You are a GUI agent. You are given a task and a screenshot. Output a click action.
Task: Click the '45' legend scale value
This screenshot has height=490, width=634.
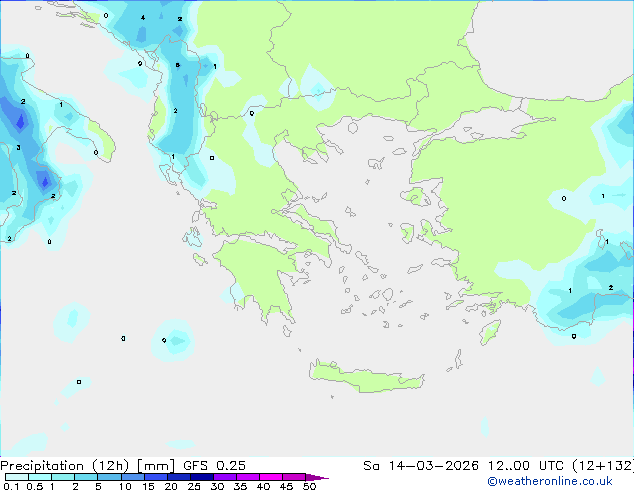[x=287, y=486]
